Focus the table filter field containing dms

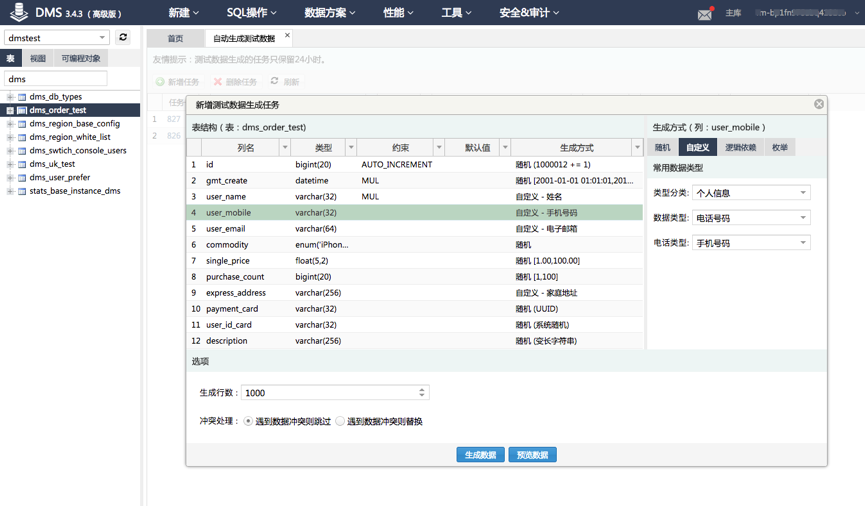tap(56, 78)
